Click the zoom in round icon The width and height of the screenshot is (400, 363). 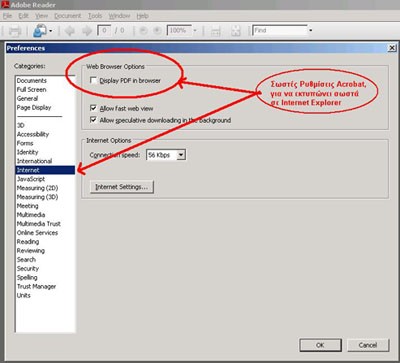click(x=157, y=31)
